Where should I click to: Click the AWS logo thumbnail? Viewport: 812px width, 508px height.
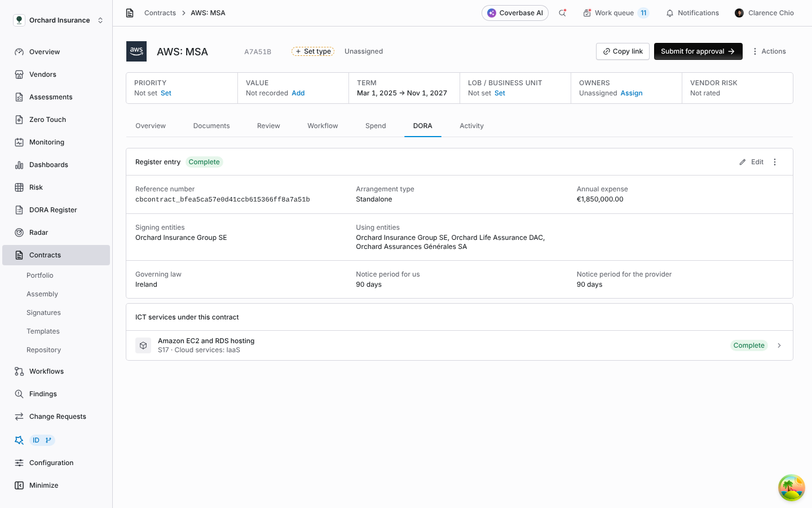tap(136, 51)
